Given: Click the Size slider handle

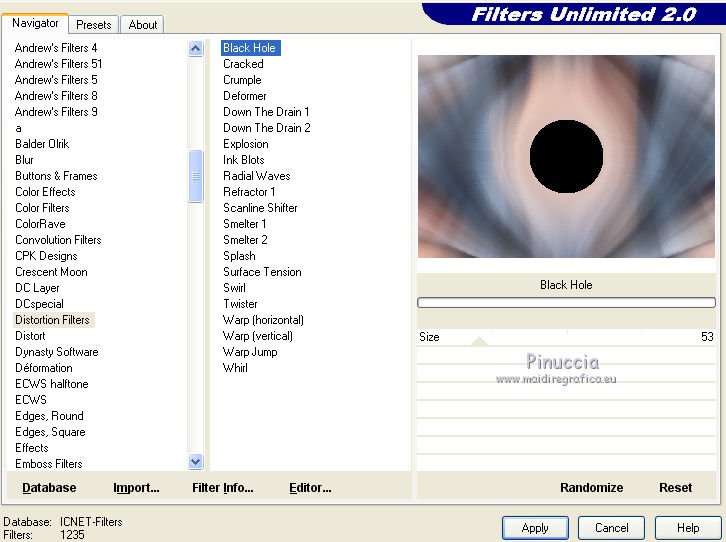Looking at the screenshot, I should click(479, 341).
